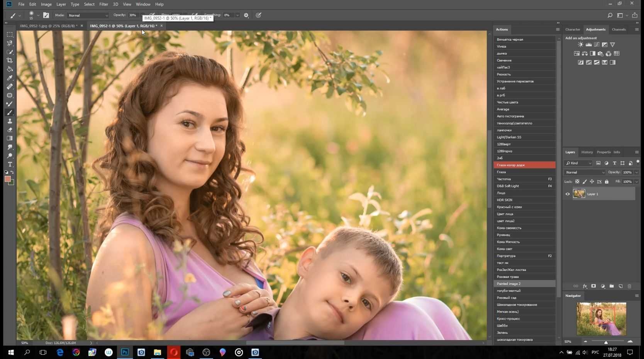Add a Channel Mixer adjustment
This screenshot has width=644, height=359.
tap(608, 54)
